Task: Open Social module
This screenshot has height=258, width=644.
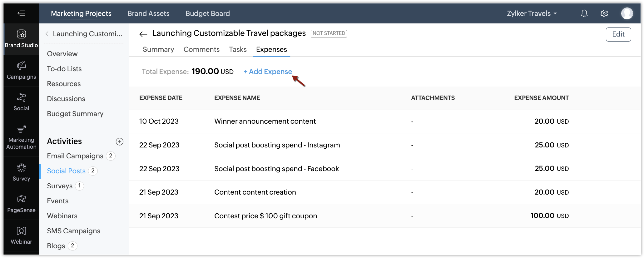Action: (21, 102)
